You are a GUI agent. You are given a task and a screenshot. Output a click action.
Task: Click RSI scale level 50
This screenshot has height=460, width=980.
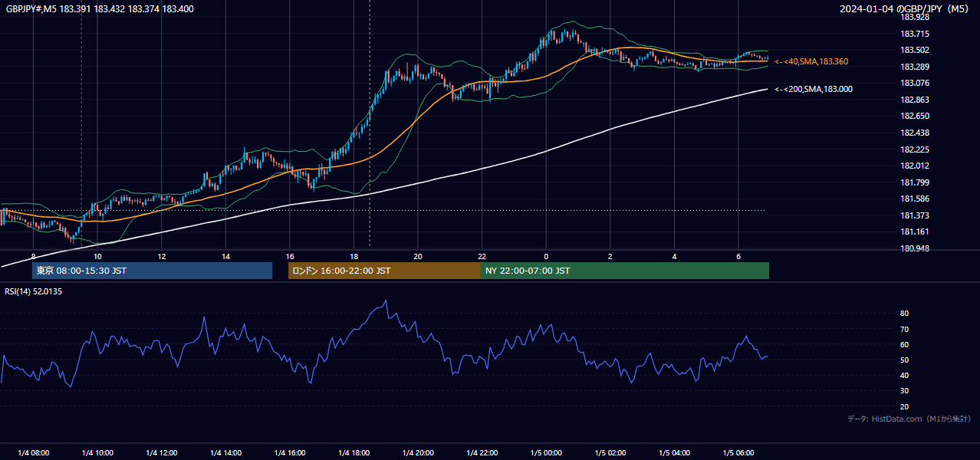coord(904,360)
